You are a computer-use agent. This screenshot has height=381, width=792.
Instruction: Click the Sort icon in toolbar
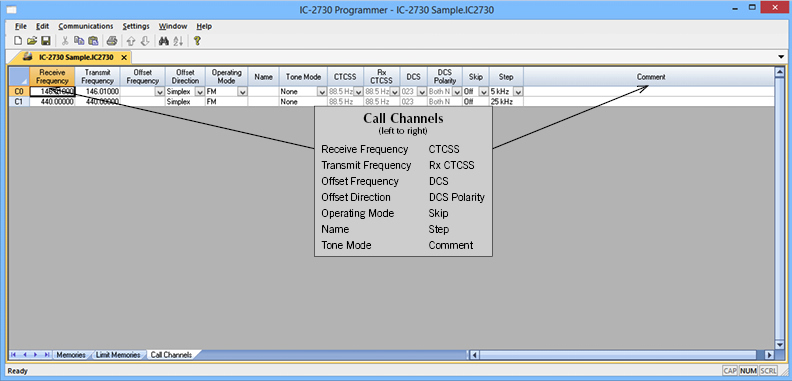pos(178,41)
